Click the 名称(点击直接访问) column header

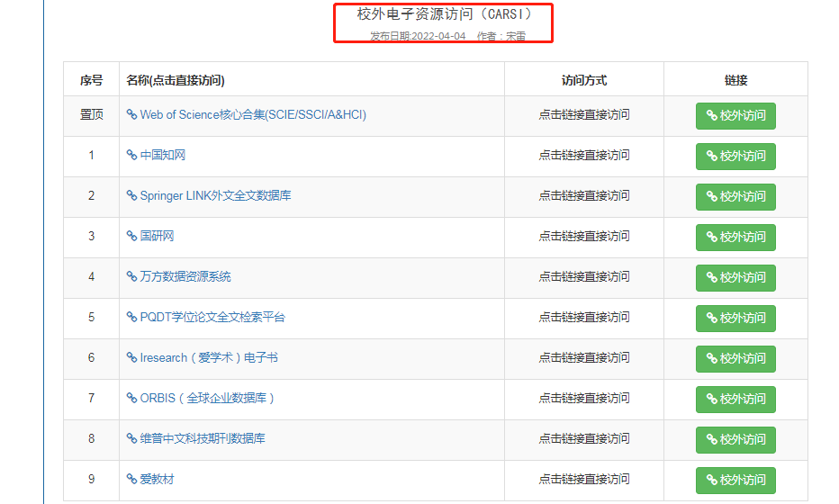[x=176, y=80]
